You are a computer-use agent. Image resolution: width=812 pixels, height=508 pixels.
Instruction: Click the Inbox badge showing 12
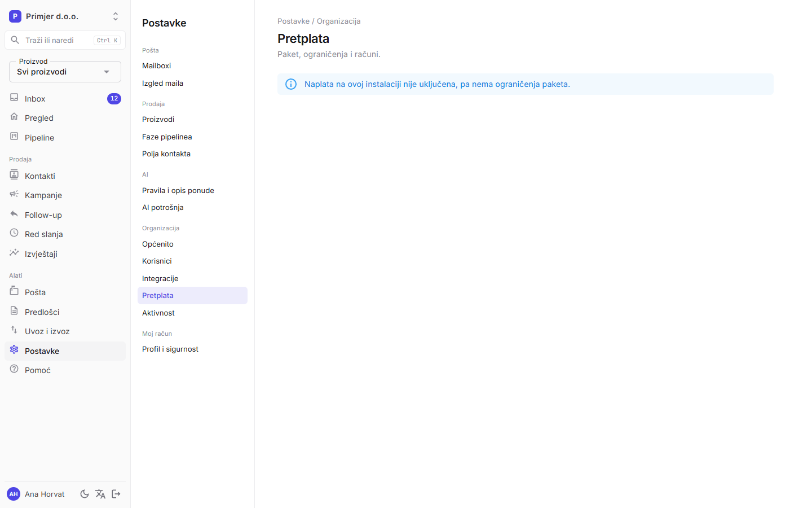114,99
